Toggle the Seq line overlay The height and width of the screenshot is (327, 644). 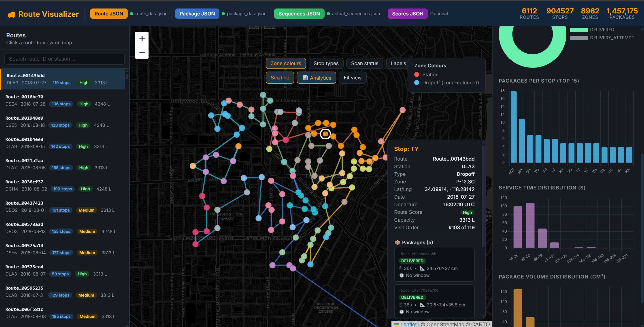[x=280, y=78]
